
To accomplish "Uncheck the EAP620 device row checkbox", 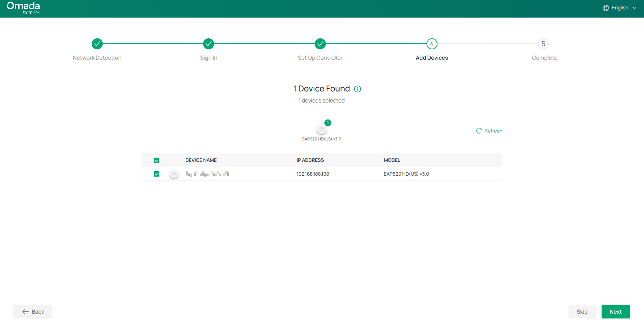I will point(156,174).
